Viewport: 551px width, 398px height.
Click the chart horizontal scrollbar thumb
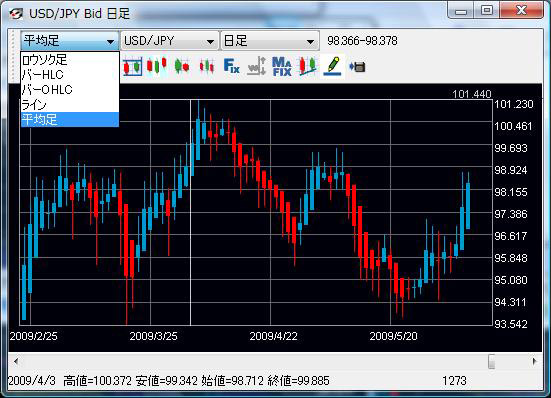click(492, 361)
